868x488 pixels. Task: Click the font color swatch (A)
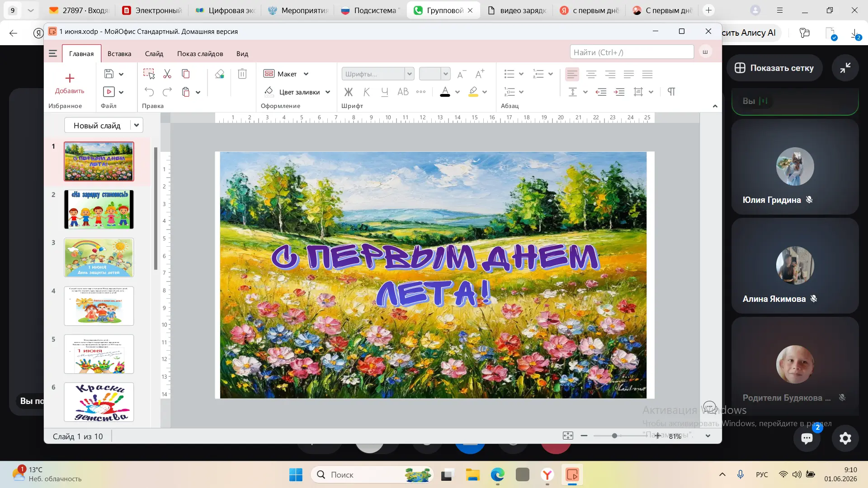click(x=445, y=92)
